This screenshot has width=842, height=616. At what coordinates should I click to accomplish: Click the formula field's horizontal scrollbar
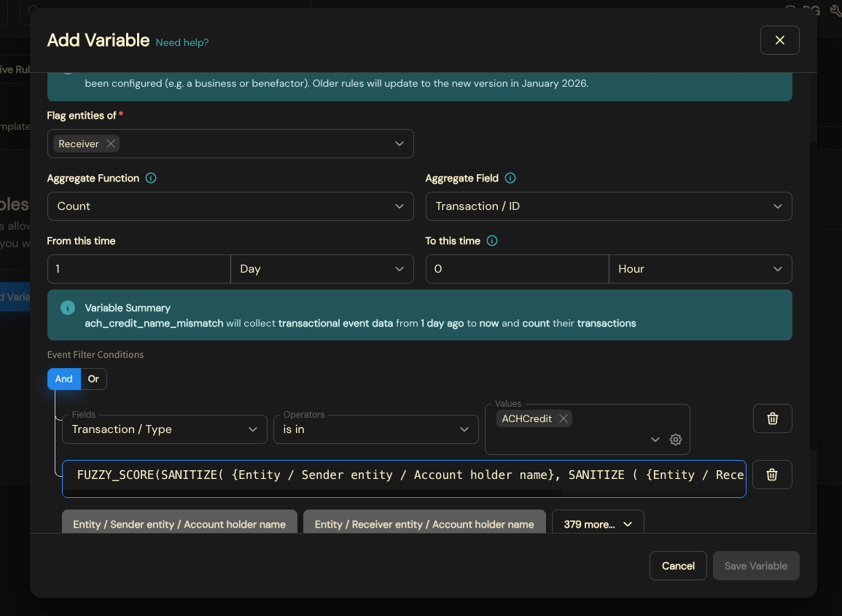313,493
